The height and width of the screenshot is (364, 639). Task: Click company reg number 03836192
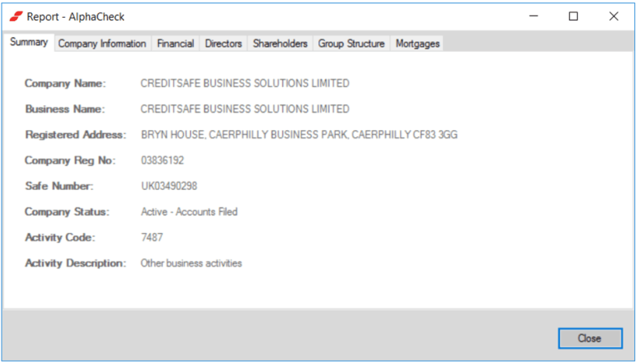pos(163,160)
